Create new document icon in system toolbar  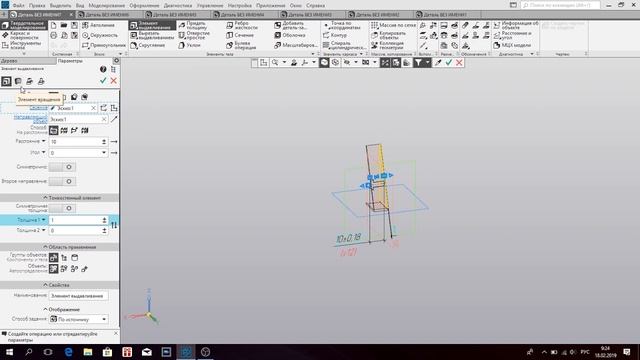[x=53, y=25]
